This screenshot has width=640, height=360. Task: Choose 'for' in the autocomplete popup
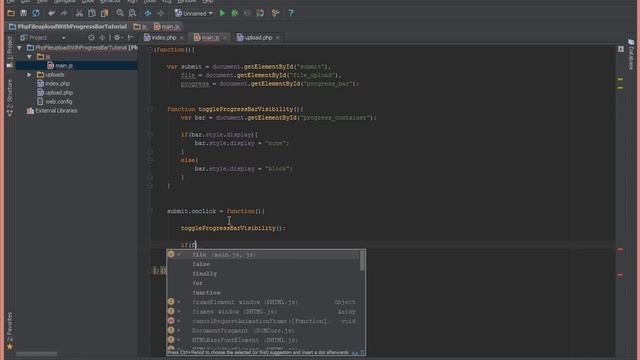(x=263, y=283)
